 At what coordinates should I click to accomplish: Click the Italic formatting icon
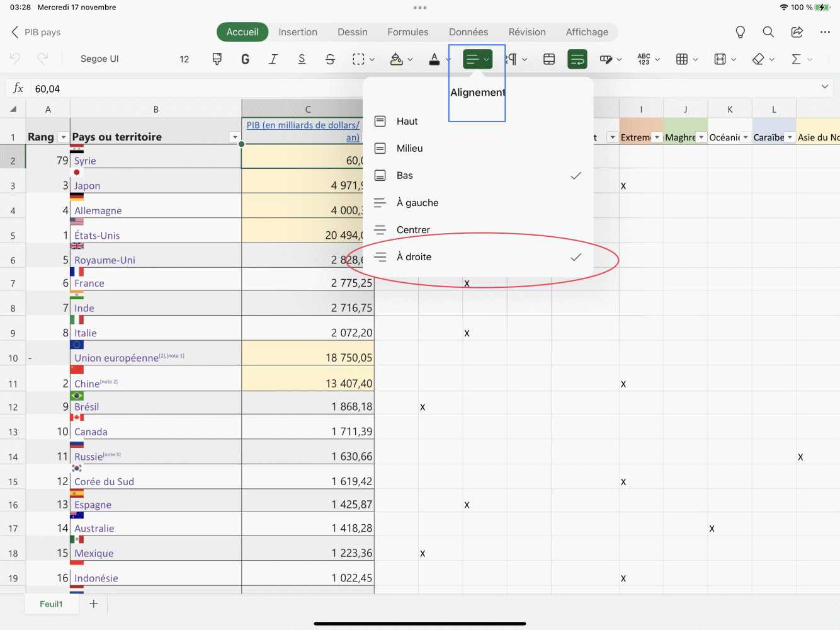point(273,59)
